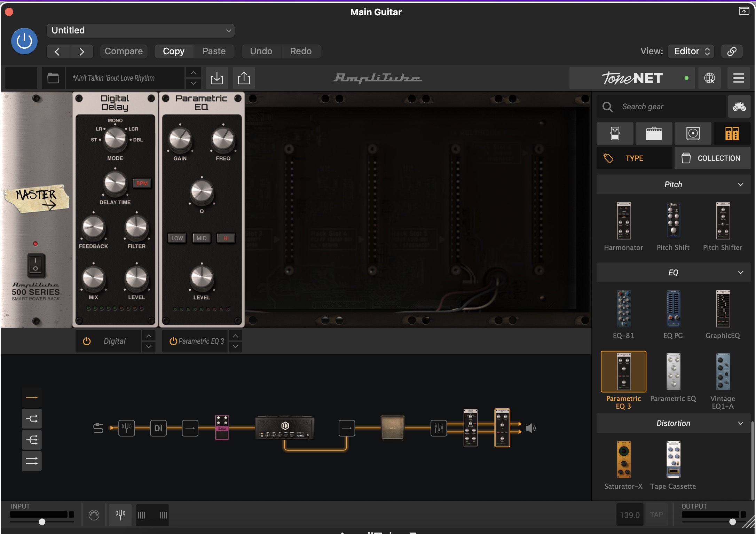Select next preset down arrow
The image size is (756, 534).
pyautogui.click(x=194, y=83)
